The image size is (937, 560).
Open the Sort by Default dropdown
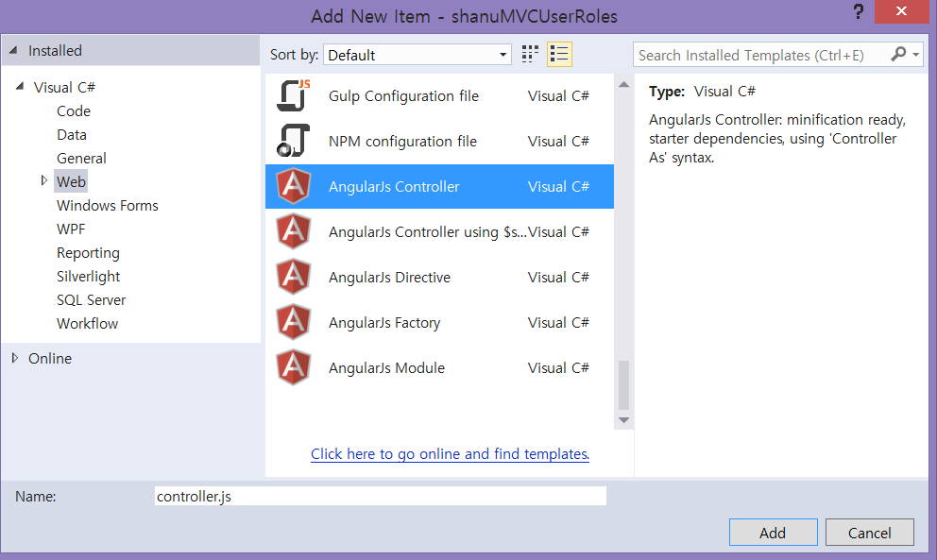click(x=417, y=55)
